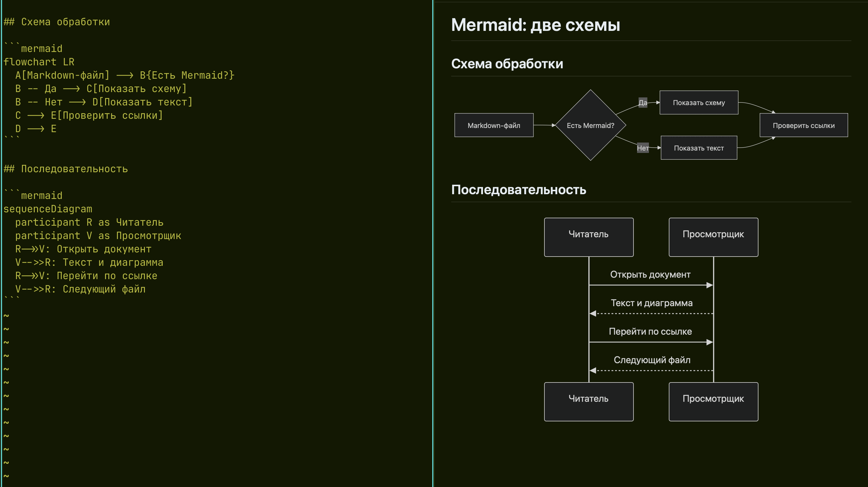Screen dimensions: 868x487
Task: Click the '## Последовательность' source heading in editor
Action: click(66, 169)
